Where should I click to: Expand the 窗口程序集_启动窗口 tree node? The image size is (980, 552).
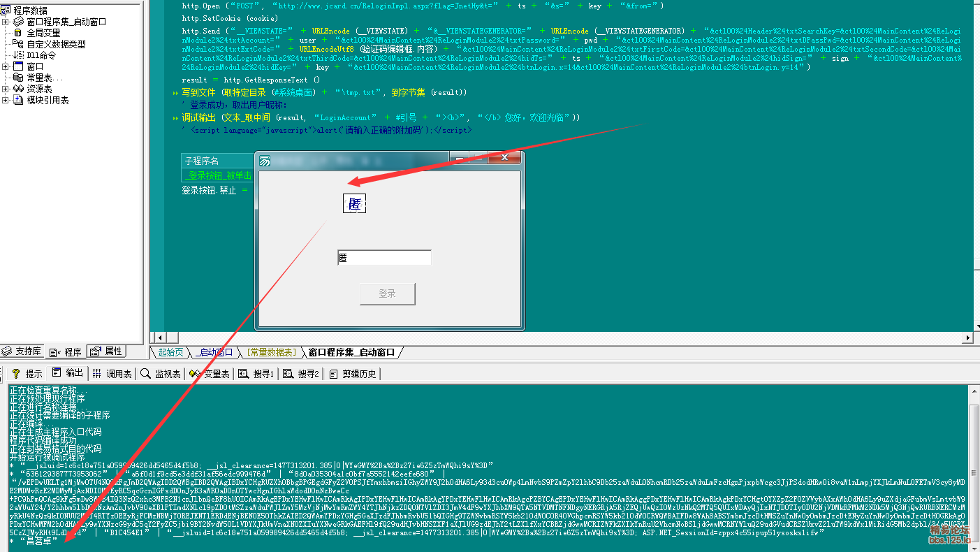[x=6, y=22]
